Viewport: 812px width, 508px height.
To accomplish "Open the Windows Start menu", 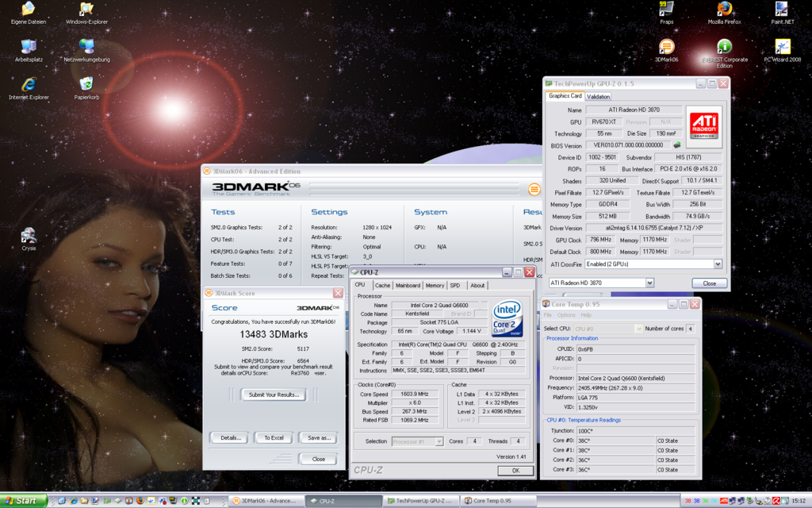I will tap(24, 501).
